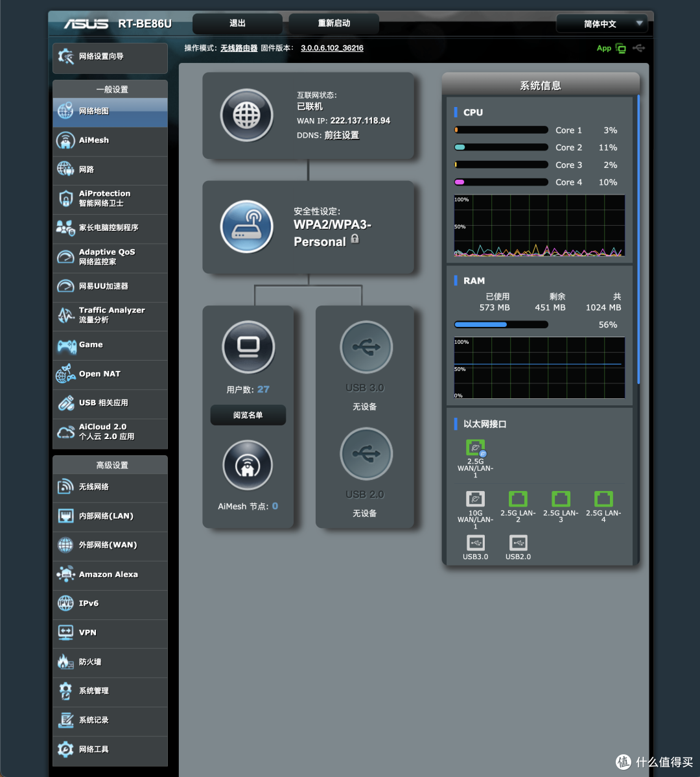The height and width of the screenshot is (777, 700).
Task: Click the 系统信息 panel header
Action: point(541,85)
